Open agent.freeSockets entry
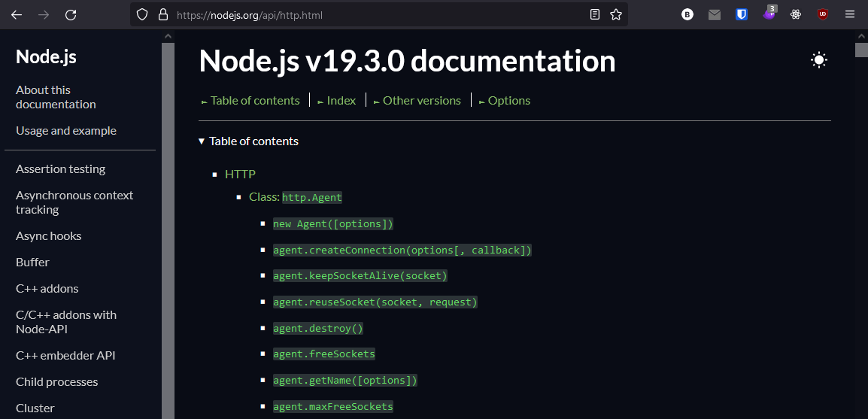Viewport: 868px width, 419px height. click(324, 354)
